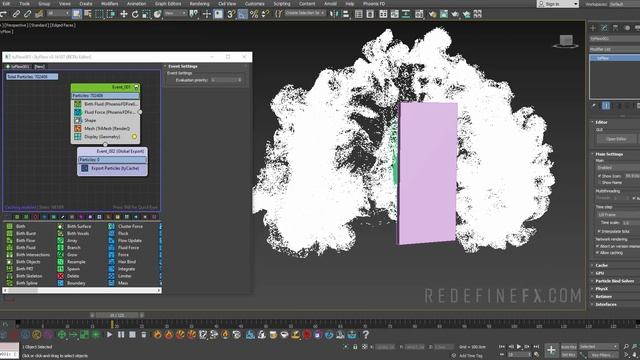Screen dimensions: 640x360
Task: Click the time slider frame handle
Action: click(x=117, y=315)
